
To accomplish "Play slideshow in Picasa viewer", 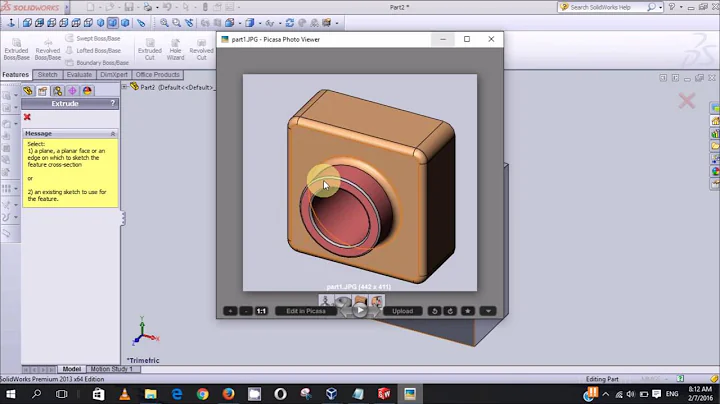I will [x=360, y=311].
